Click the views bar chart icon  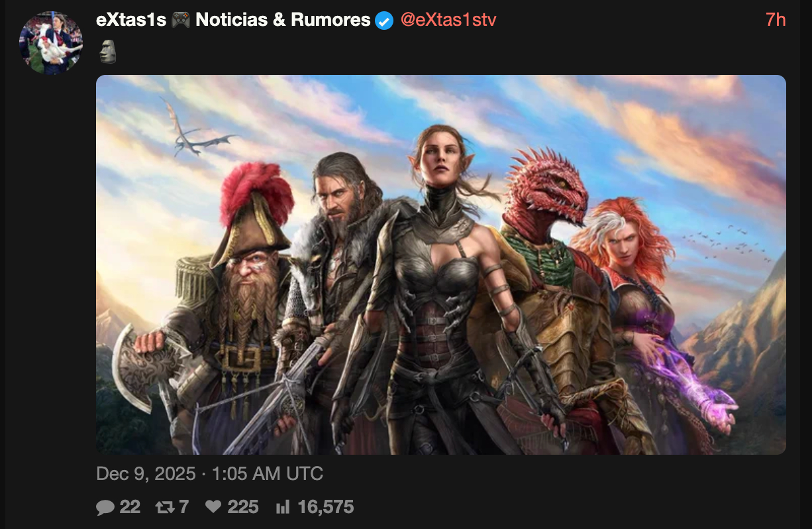coord(283,507)
